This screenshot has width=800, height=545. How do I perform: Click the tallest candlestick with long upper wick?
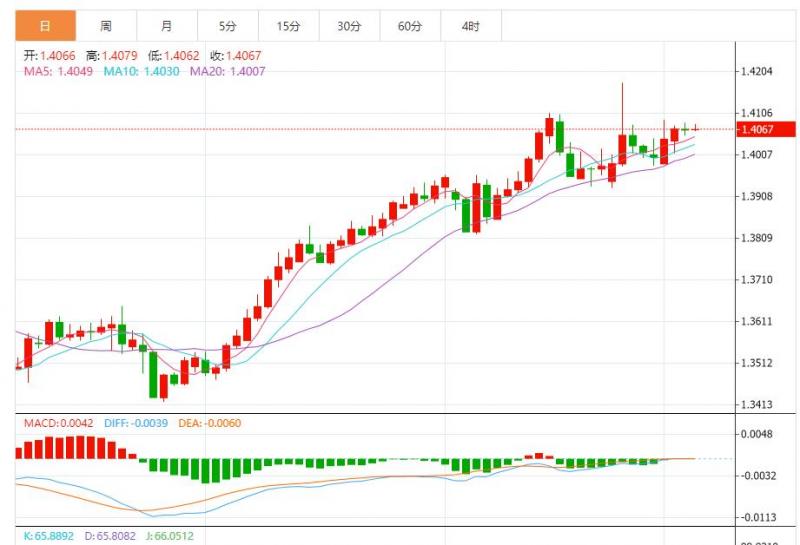tap(622, 124)
